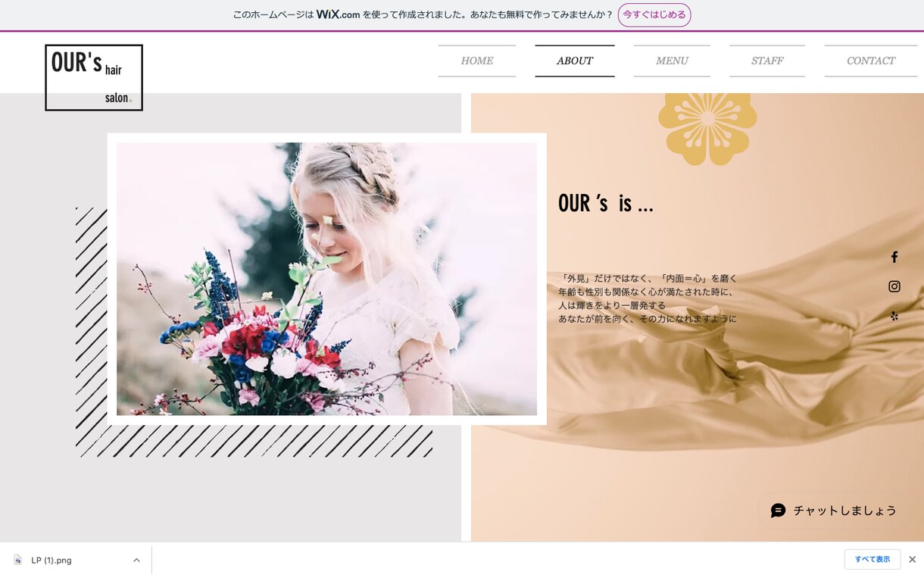Open the downloaded LP (1).png file
Viewport: 924px width, 578px height.
point(52,561)
